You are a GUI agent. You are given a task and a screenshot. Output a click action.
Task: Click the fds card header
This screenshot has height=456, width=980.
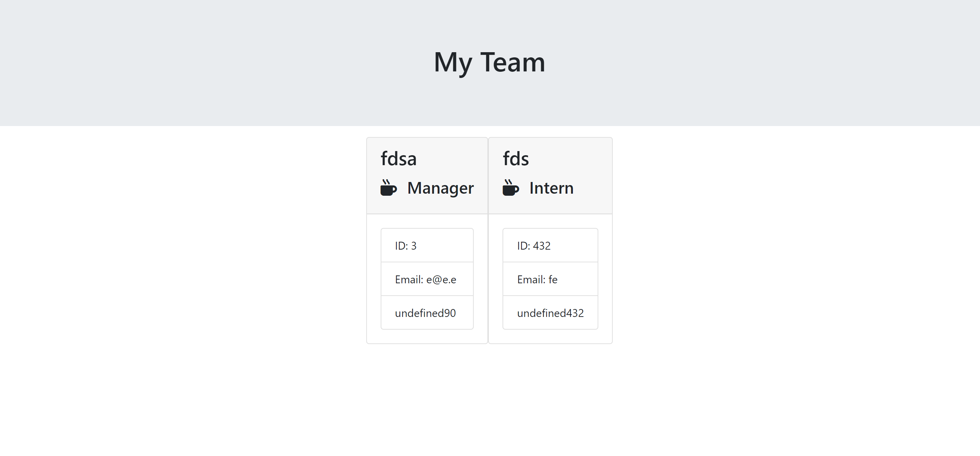click(x=550, y=175)
